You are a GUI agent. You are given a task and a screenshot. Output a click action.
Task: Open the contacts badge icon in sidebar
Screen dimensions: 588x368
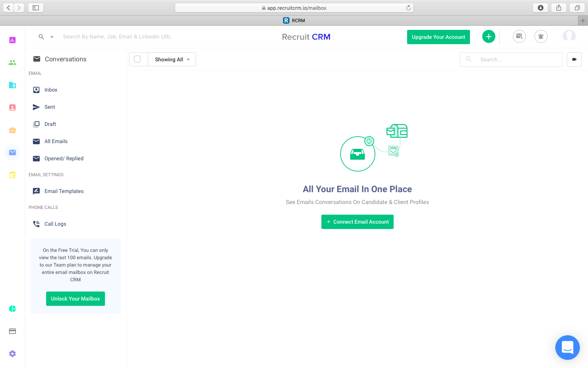point(12,108)
